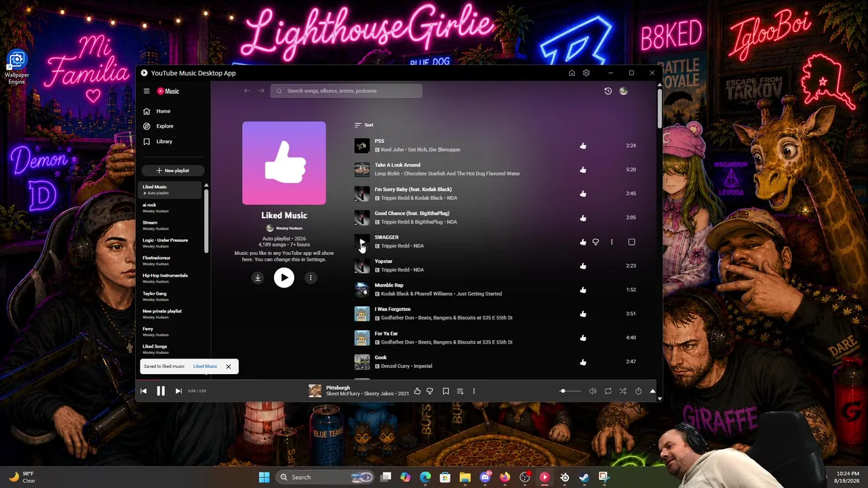868x488 pixels.
Task: Pause the current song
Action: click(161, 391)
